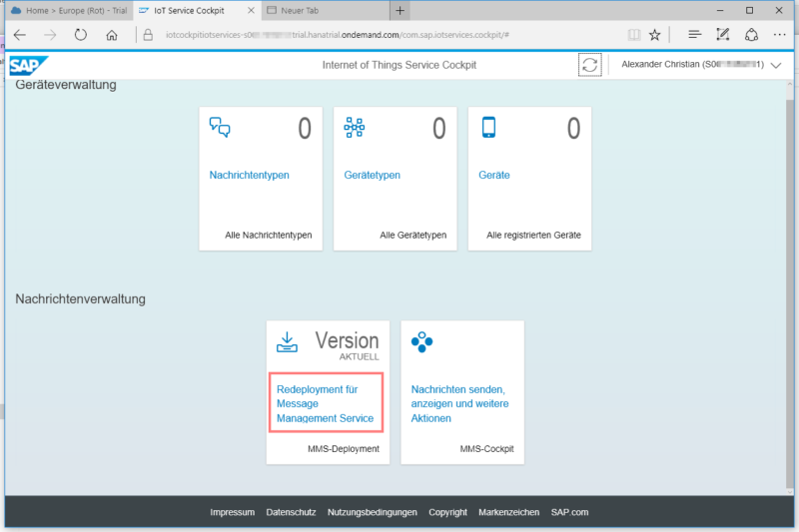
Task: Open the Nachrichtentypen tile link
Action: pos(249,175)
